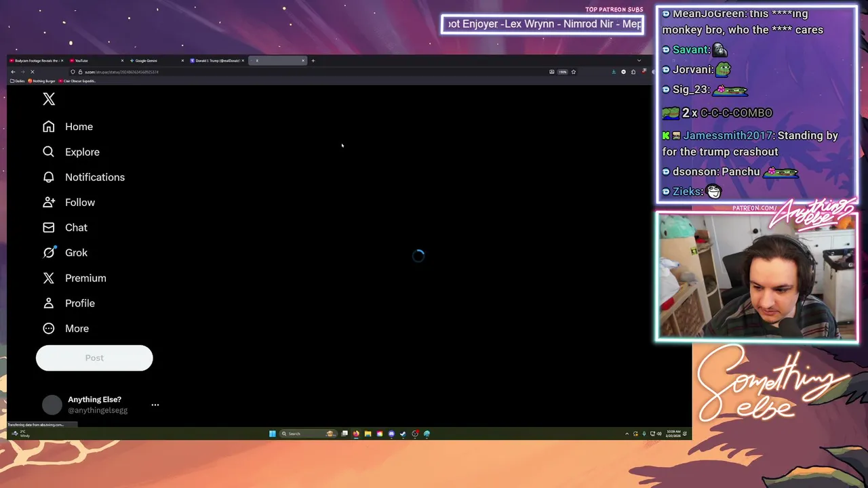Open the weather widget on the taskbar
The image size is (868, 488).
click(x=20, y=434)
